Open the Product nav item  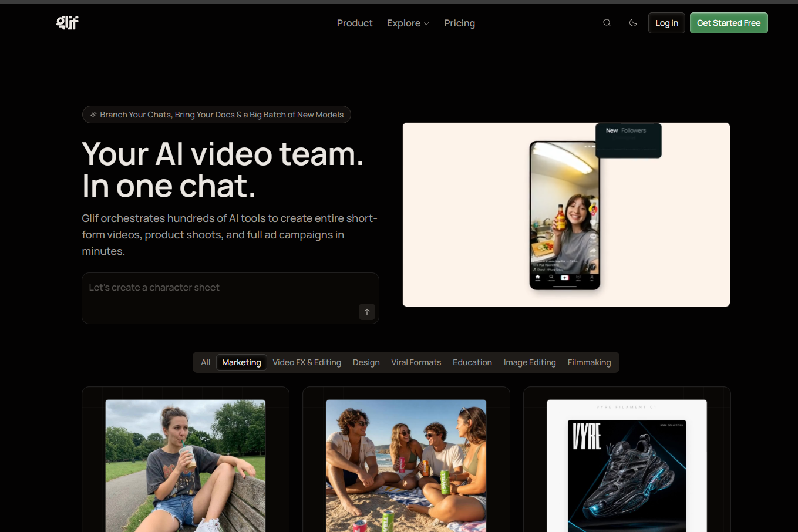355,23
